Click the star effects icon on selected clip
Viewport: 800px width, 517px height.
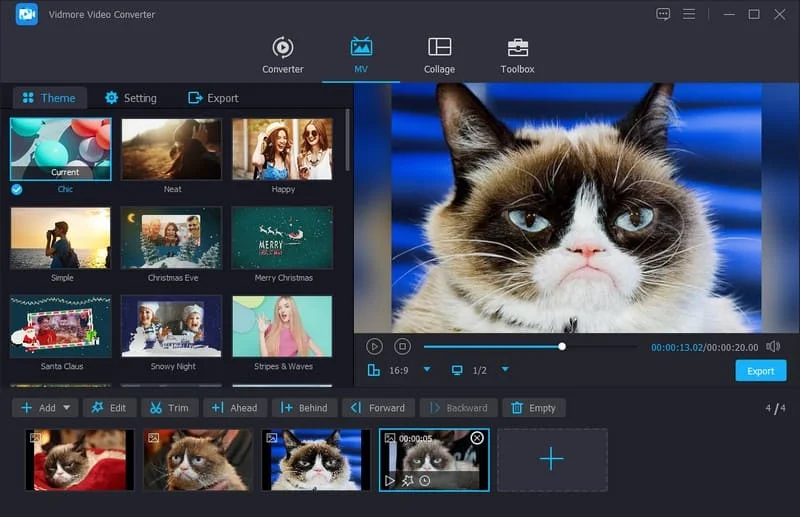[407, 481]
